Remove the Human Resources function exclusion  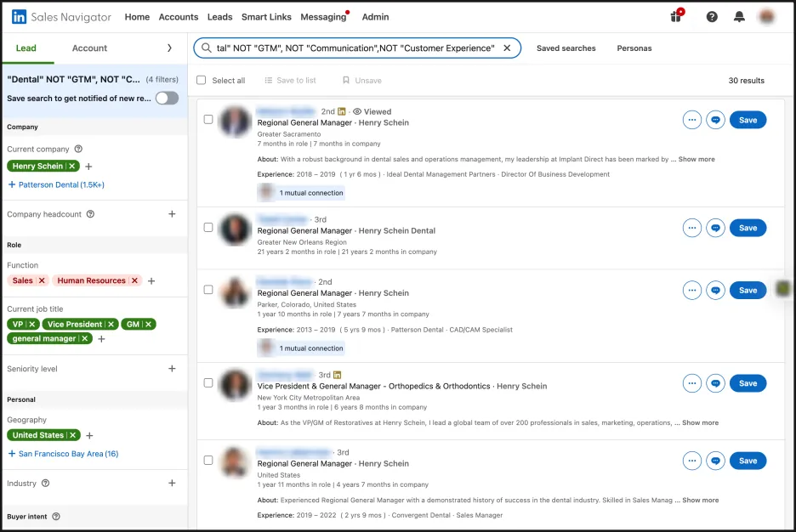tap(134, 281)
